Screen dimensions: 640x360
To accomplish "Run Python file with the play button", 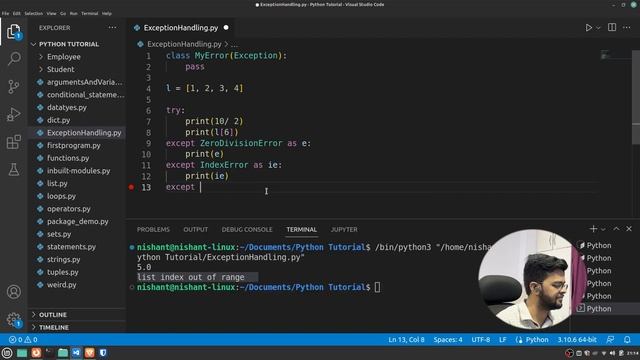I will 588,28.
